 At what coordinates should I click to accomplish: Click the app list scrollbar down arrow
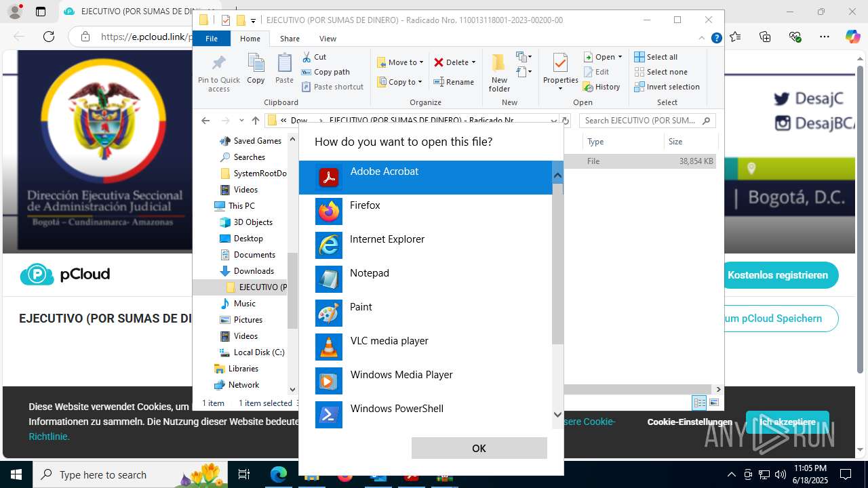click(557, 414)
